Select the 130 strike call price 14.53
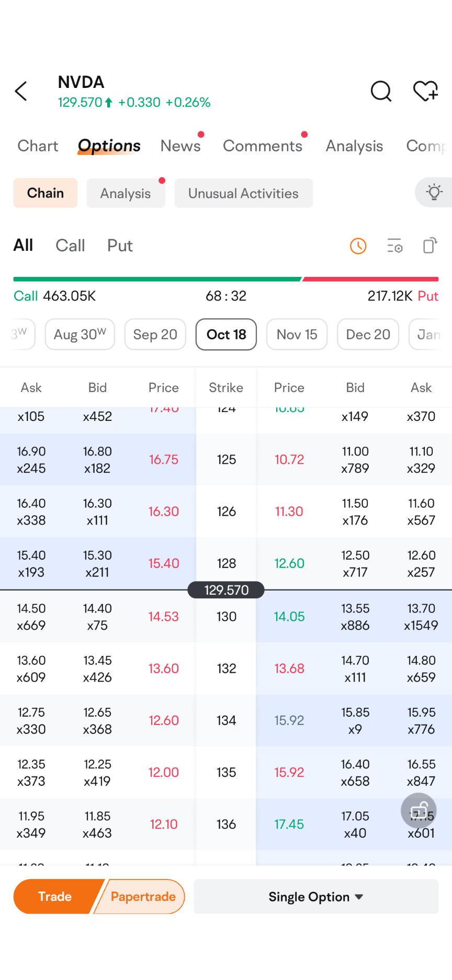The width and height of the screenshot is (452, 980). point(163,617)
